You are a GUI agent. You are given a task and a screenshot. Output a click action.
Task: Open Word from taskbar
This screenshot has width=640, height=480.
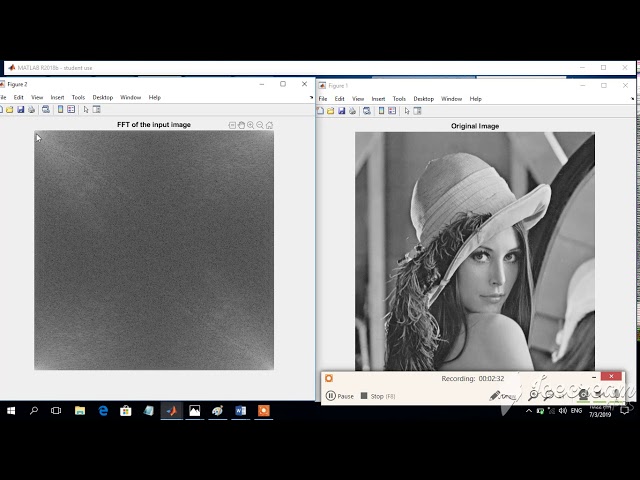240,411
